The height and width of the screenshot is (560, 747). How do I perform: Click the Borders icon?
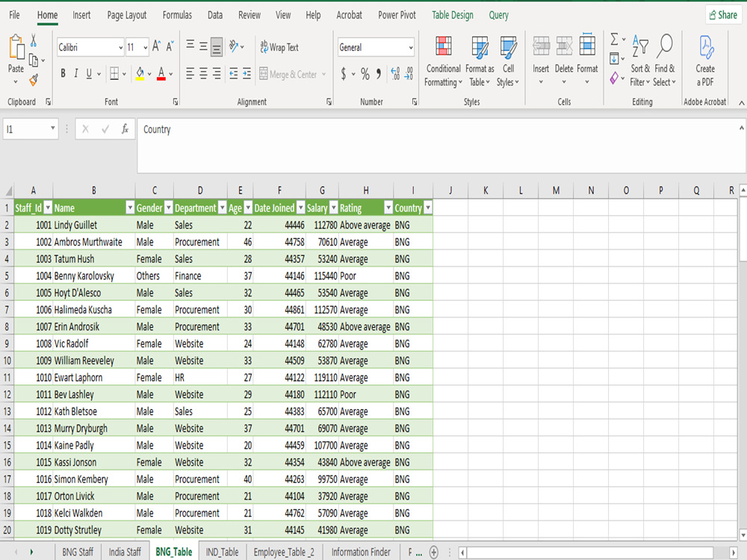[x=114, y=73]
